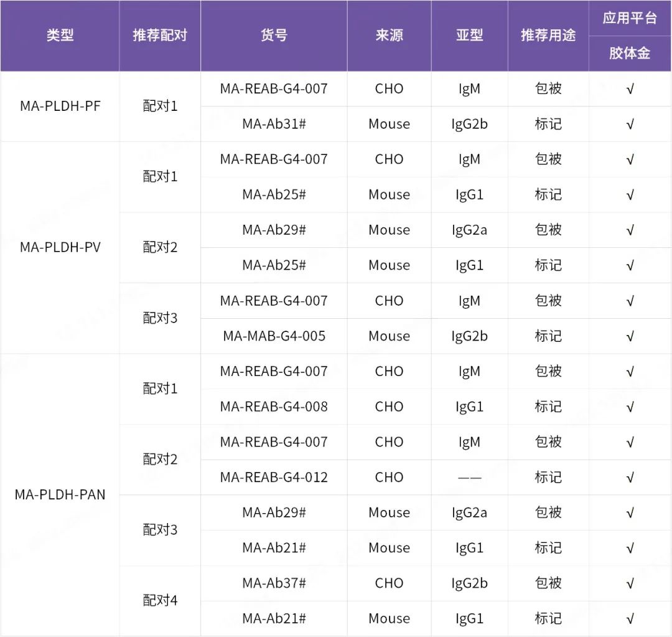Image resolution: width=672 pixels, height=637 pixels.
Task: Click the 应用平台 header cell
Action: point(630,18)
